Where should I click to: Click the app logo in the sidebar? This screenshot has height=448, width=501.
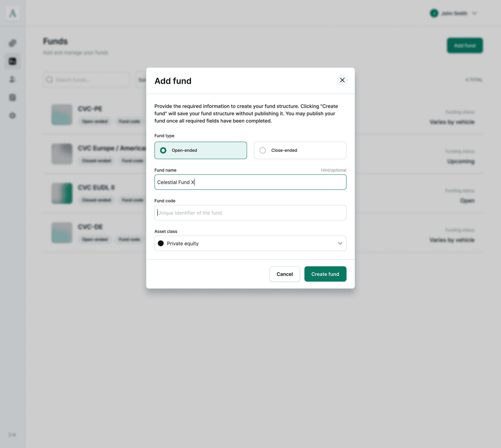tap(13, 13)
